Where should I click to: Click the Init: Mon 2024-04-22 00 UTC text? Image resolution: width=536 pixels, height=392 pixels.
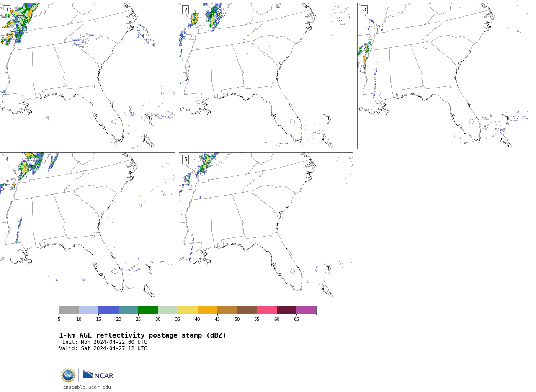(105, 342)
